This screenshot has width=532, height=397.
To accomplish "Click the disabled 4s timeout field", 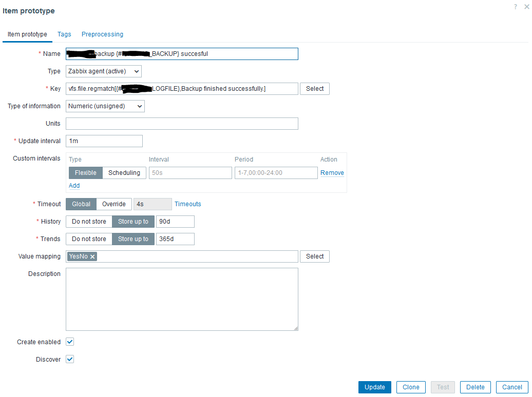I will click(x=153, y=204).
